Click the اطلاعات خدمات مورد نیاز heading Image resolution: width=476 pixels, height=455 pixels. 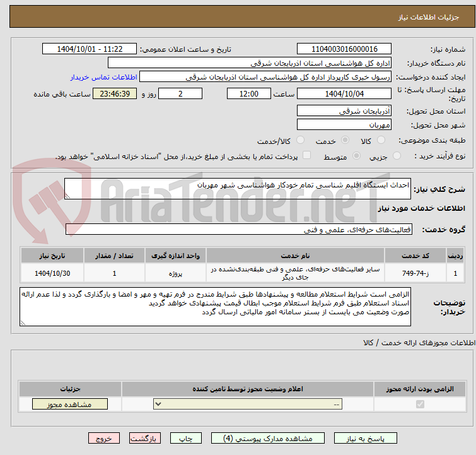(x=421, y=208)
